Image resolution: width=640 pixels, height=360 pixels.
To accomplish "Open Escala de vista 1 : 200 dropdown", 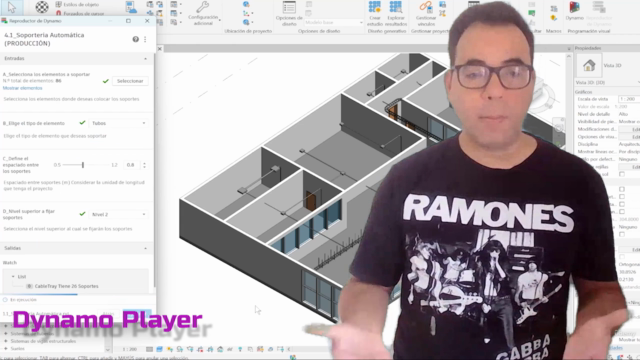I will coord(629,99).
